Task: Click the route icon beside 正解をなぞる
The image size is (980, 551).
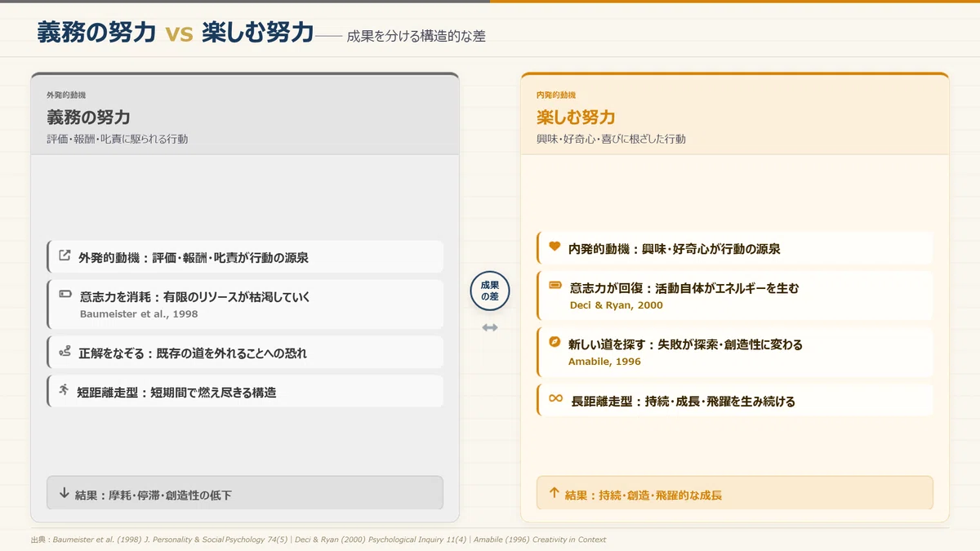Action: (x=65, y=352)
